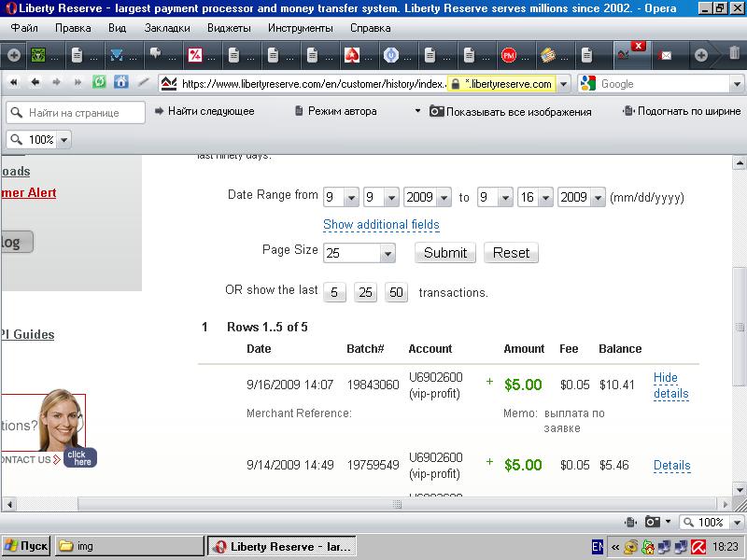Image resolution: width=747 pixels, height=560 pixels.
Task: Open the Виджеты menu
Action: click(229, 28)
